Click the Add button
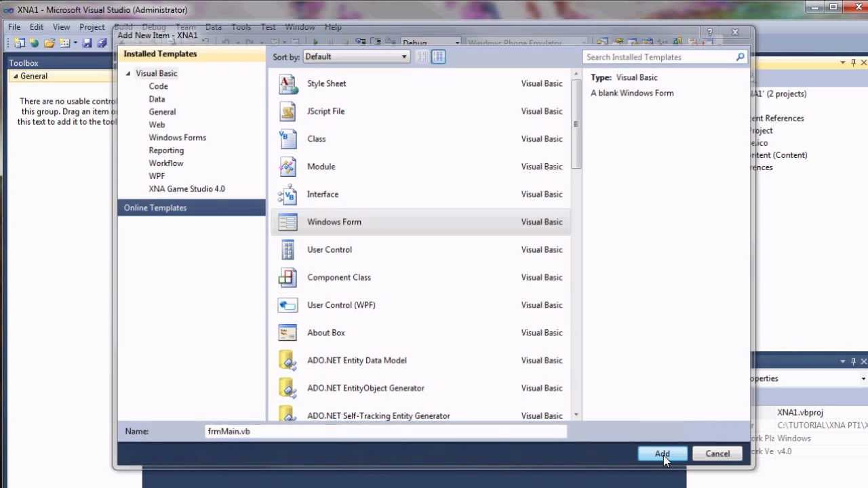Viewport: 868px width, 488px height. (x=663, y=453)
